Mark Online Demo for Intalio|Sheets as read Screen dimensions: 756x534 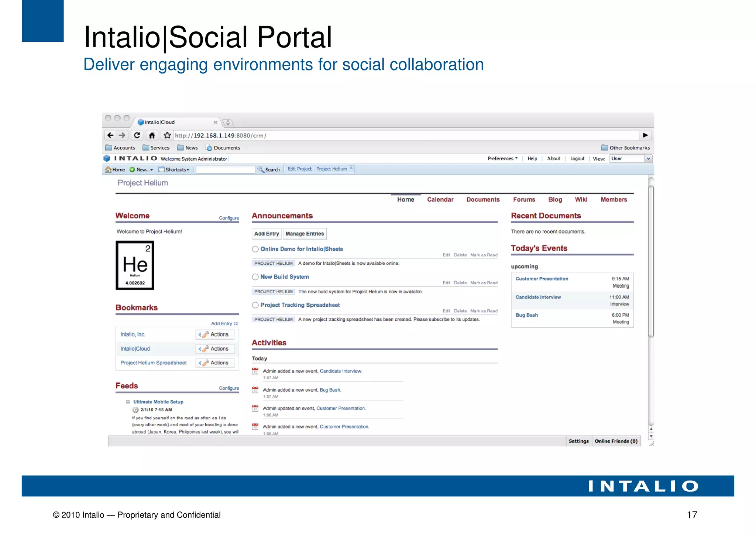pos(484,255)
